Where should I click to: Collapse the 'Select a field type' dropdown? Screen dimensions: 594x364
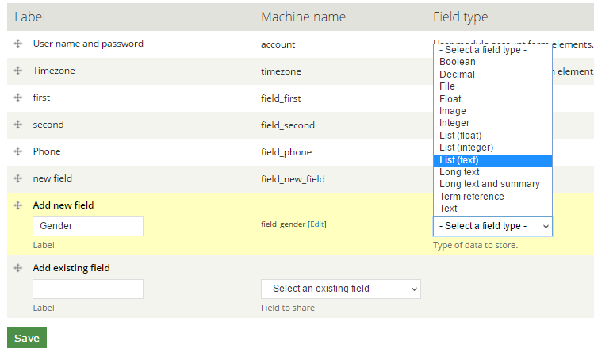tap(492, 226)
